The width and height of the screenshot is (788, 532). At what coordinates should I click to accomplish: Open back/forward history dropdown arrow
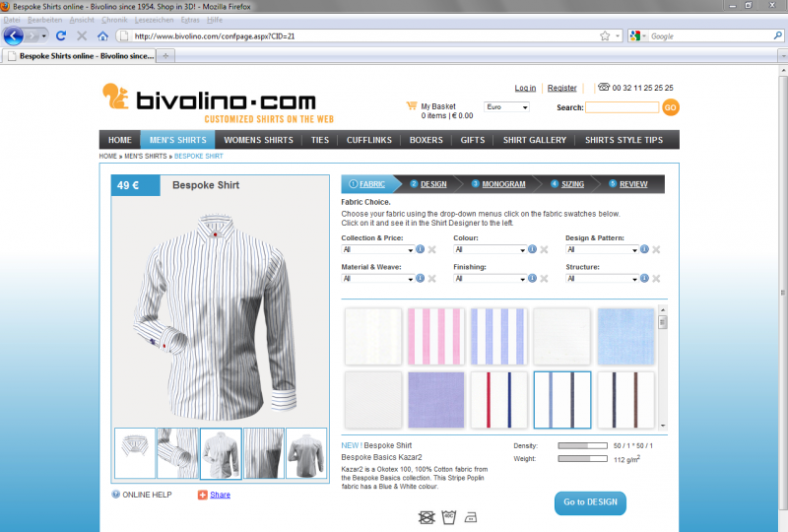click(44, 36)
